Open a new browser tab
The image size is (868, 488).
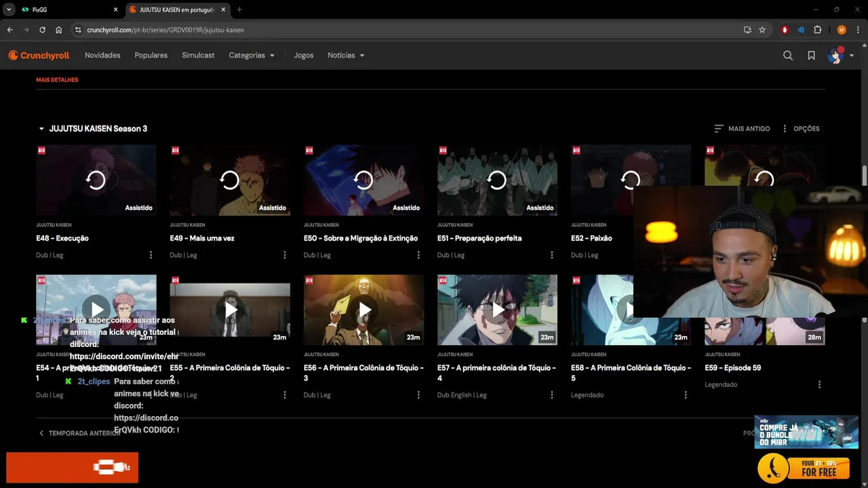tap(239, 10)
